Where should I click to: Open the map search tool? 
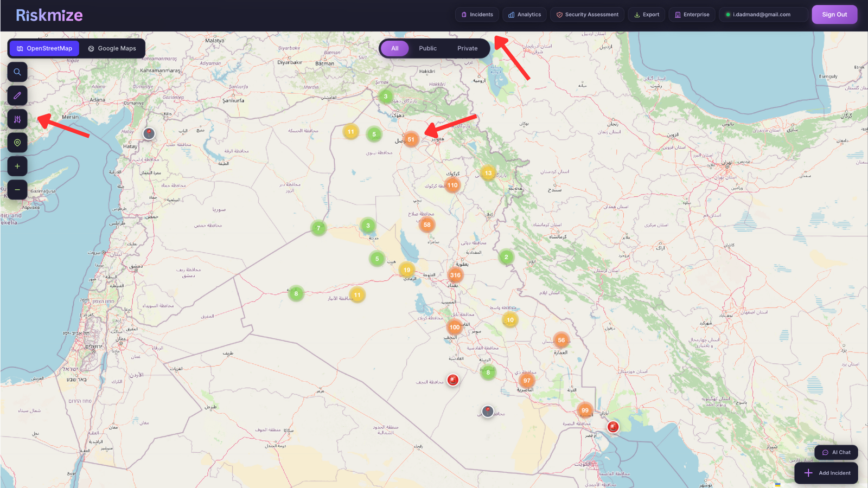pos(17,72)
